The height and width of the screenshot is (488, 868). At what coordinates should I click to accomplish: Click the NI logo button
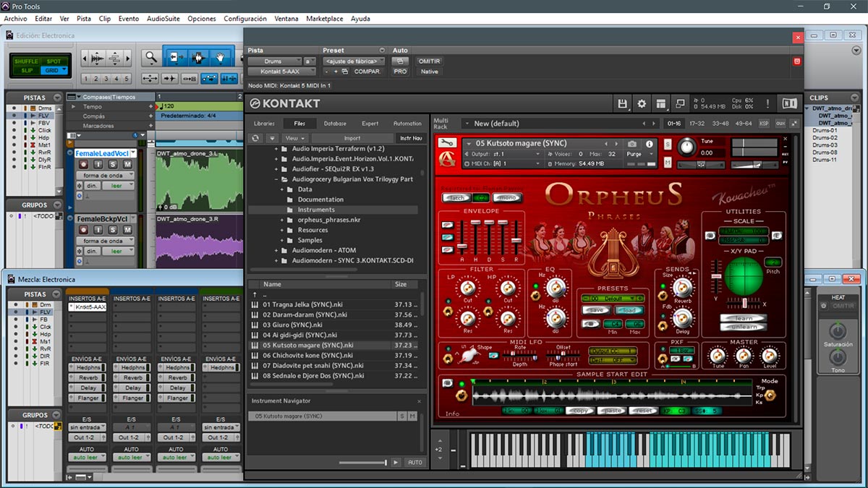pyautogui.click(x=789, y=104)
